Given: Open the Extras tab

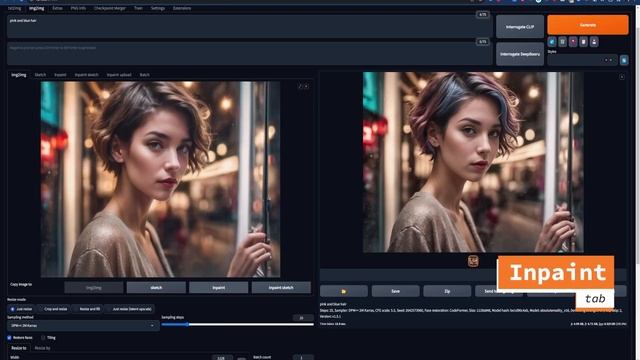Looking at the screenshot, I should [58, 8].
